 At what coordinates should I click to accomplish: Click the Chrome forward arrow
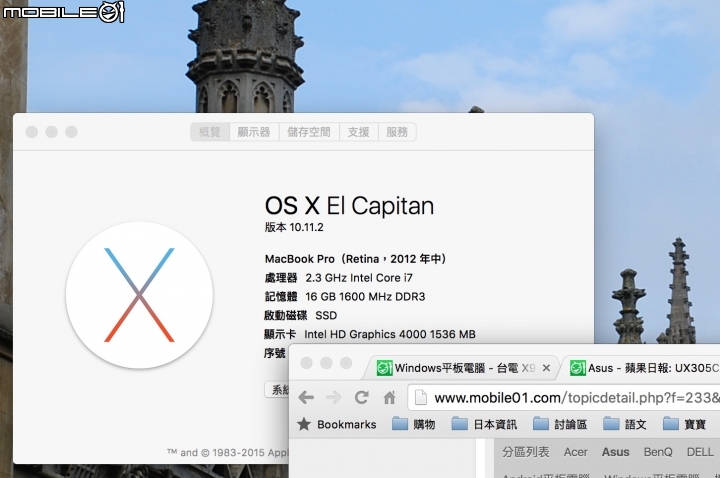click(333, 397)
